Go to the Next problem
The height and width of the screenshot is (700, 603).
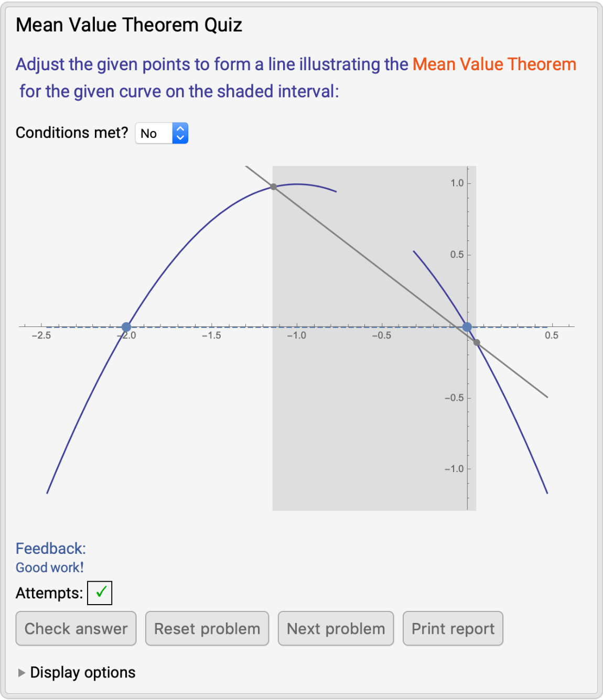click(x=336, y=629)
